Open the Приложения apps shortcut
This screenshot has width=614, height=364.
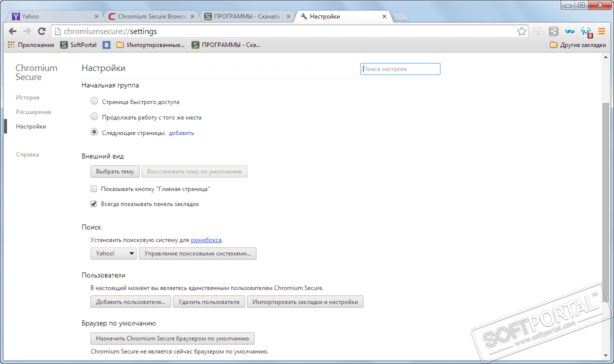pyautogui.click(x=31, y=45)
